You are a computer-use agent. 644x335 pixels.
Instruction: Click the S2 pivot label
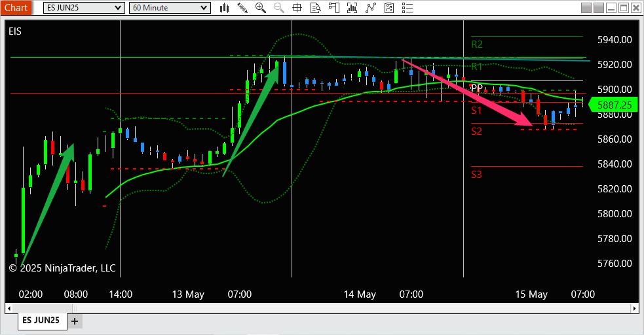click(x=476, y=132)
